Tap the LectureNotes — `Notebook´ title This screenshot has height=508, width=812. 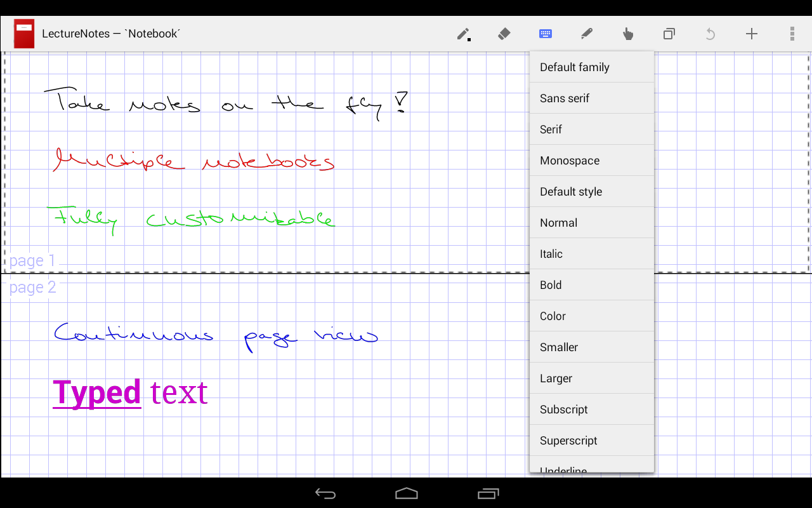coord(111,34)
